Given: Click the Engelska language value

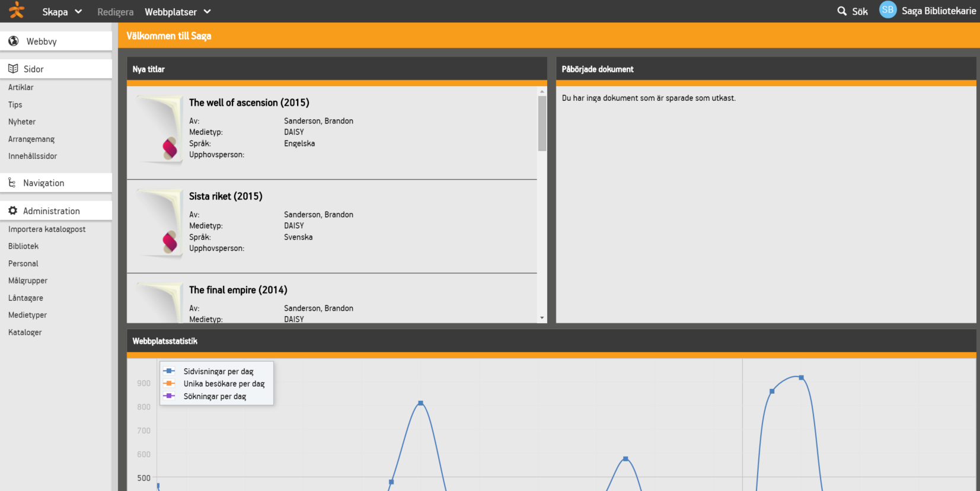Looking at the screenshot, I should click(x=299, y=144).
